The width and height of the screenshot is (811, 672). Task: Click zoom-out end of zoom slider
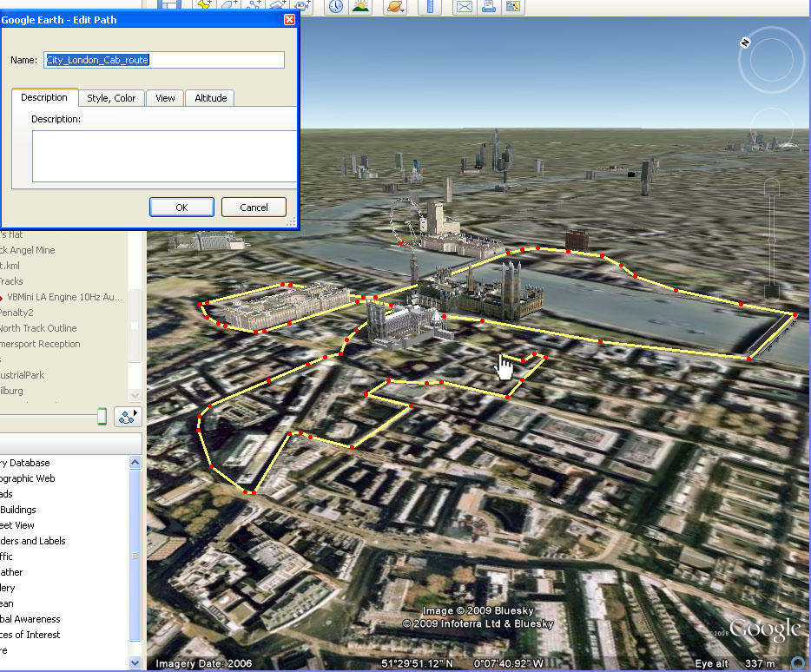[x=772, y=291]
